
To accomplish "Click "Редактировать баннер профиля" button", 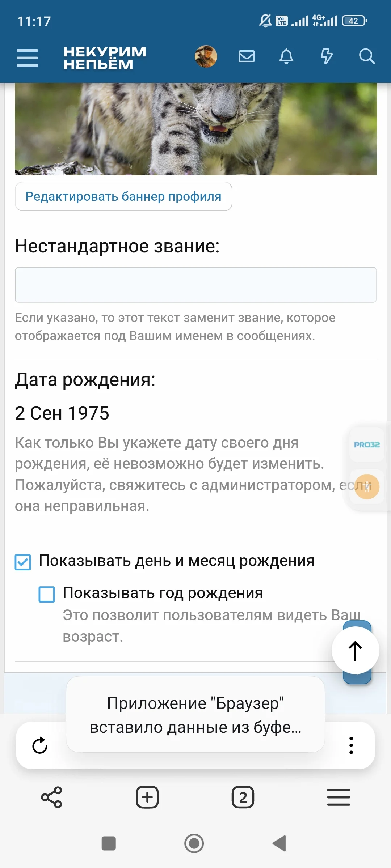I will [x=123, y=196].
